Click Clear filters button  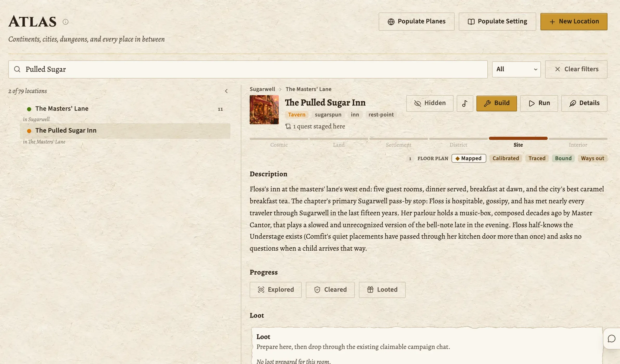click(576, 69)
